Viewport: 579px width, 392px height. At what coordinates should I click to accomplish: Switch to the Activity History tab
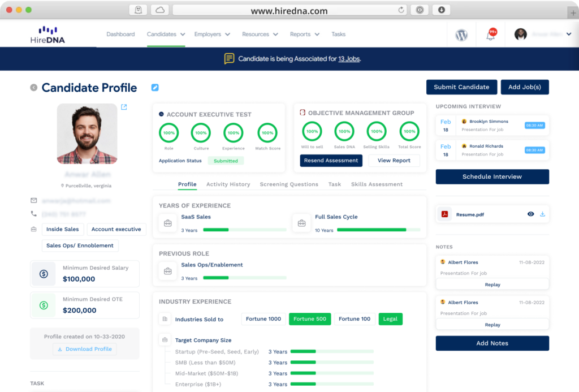point(228,184)
